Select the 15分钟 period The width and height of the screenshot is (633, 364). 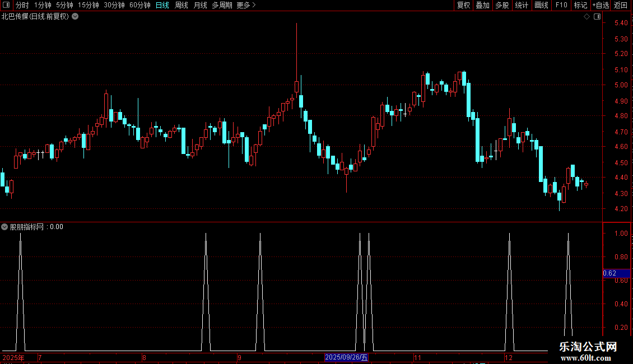pos(88,5)
